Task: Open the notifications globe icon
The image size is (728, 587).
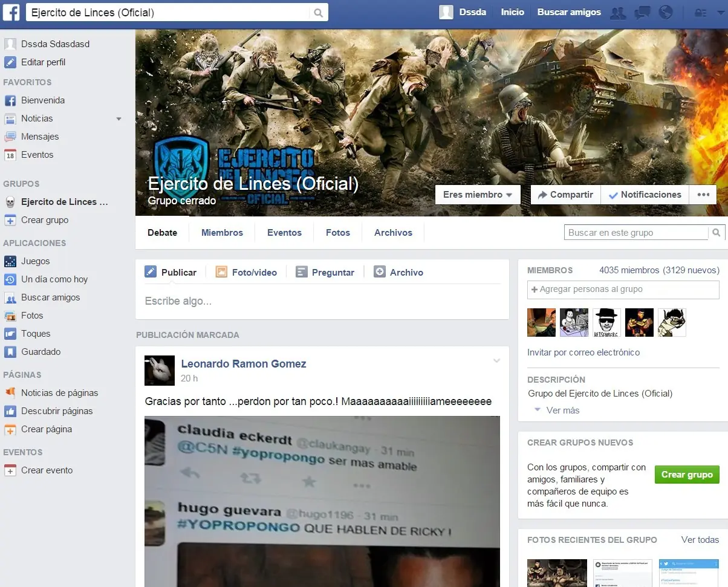Action: [x=666, y=12]
